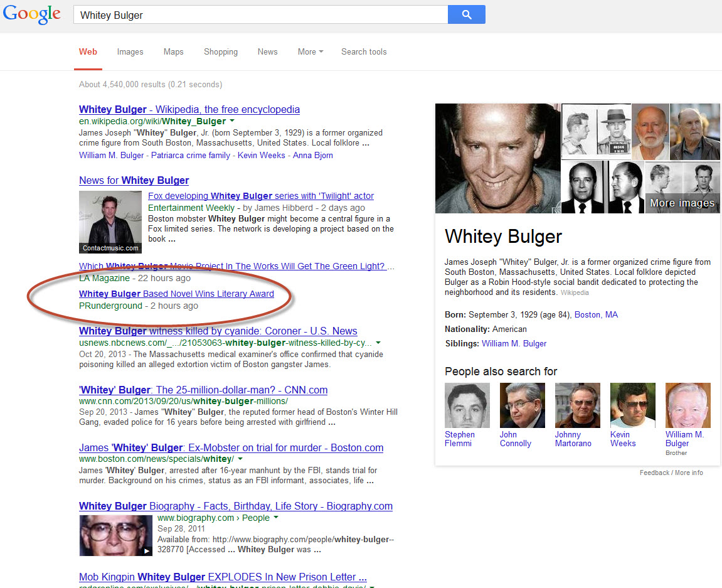Switch to the Maps tab

pos(174,52)
